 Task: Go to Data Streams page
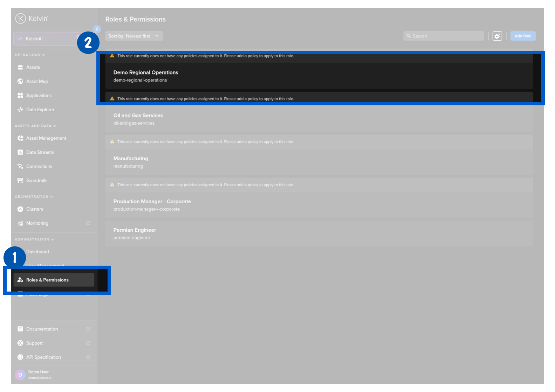tap(40, 152)
